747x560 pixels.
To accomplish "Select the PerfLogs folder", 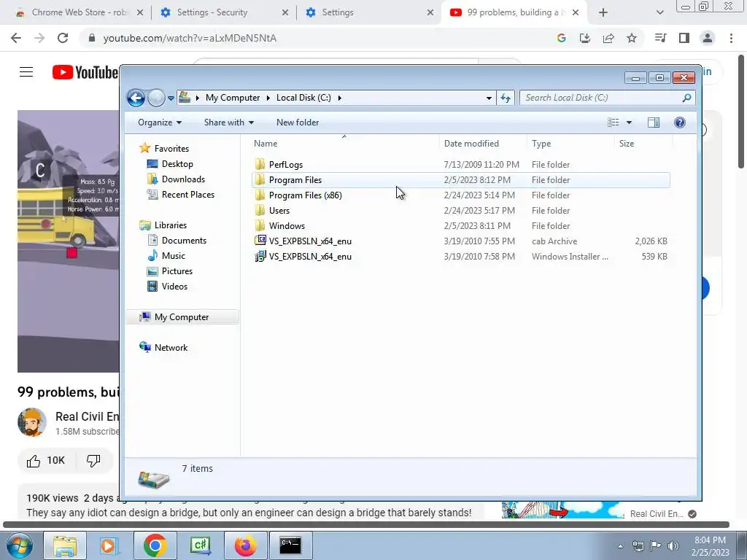I will tap(461, 165).
